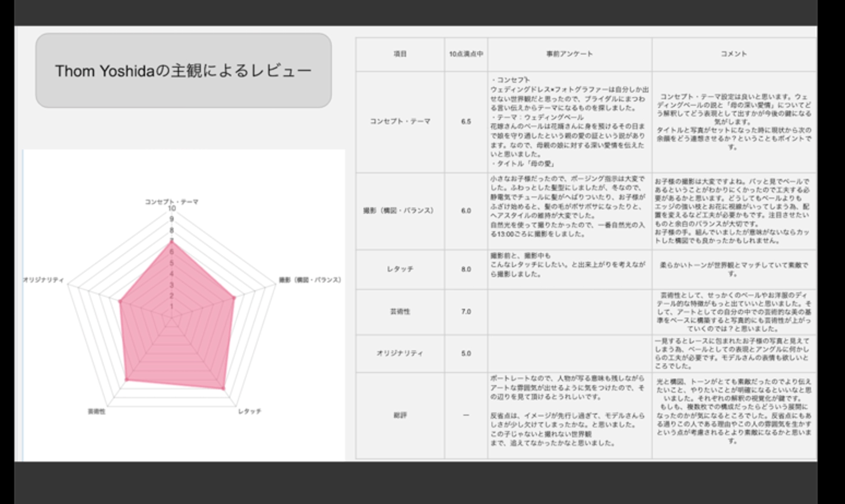
Task: Click the radar data point on 撮影 axis
Action: (234, 298)
